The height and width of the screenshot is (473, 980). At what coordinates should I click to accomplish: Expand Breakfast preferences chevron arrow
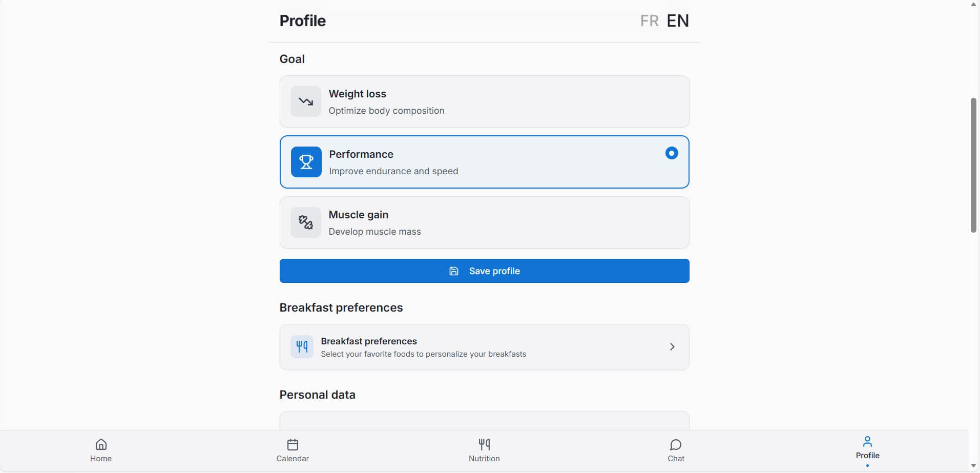pyautogui.click(x=672, y=347)
